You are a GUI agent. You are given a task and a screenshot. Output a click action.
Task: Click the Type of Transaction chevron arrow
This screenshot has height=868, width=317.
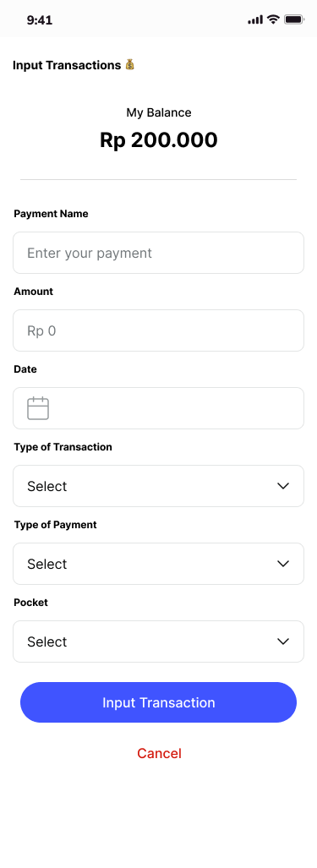click(283, 486)
